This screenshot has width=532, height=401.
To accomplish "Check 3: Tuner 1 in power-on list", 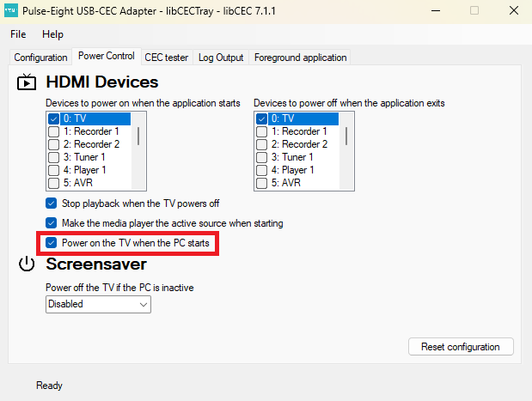I will click(53, 157).
